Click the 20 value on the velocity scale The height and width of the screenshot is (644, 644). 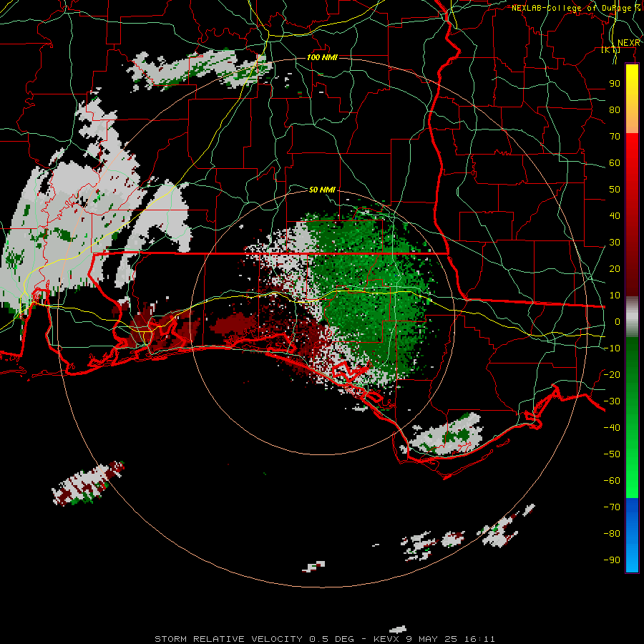point(615,269)
